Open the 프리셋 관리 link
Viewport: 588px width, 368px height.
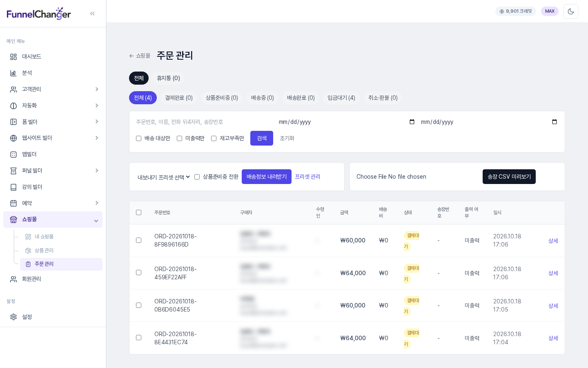[307, 177]
